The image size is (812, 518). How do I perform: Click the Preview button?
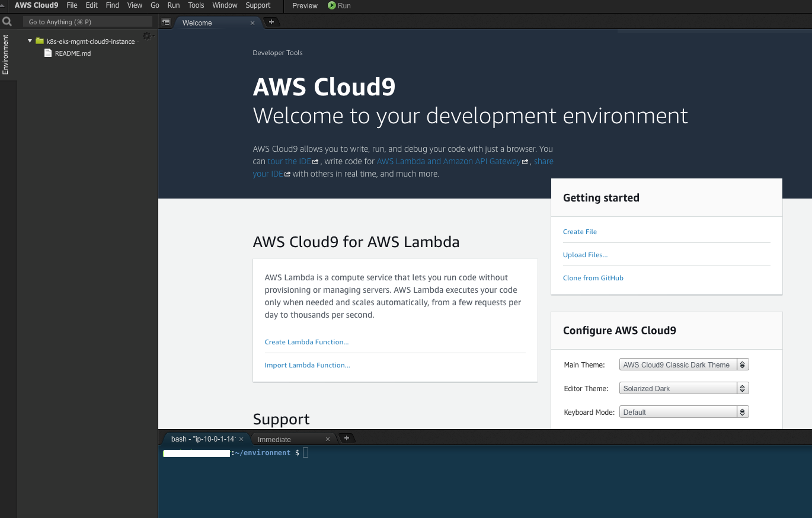pyautogui.click(x=305, y=5)
